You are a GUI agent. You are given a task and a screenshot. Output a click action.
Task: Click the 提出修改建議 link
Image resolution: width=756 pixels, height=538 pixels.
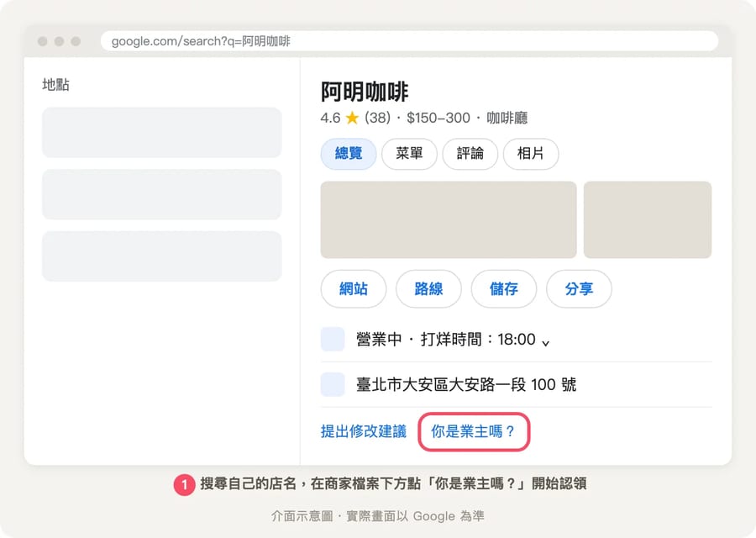click(364, 431)
